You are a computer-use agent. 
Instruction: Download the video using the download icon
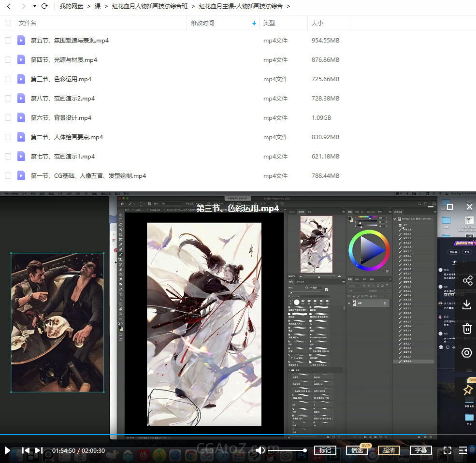click(467, 304)
